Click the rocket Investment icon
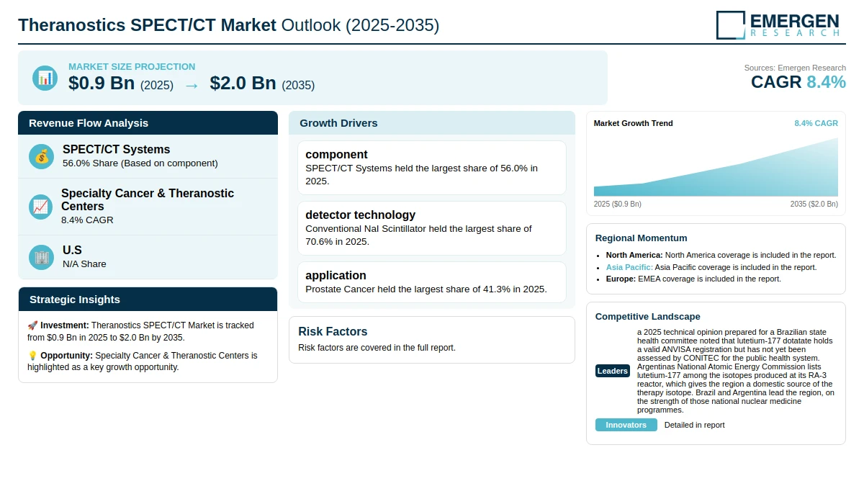 (32, 325)
